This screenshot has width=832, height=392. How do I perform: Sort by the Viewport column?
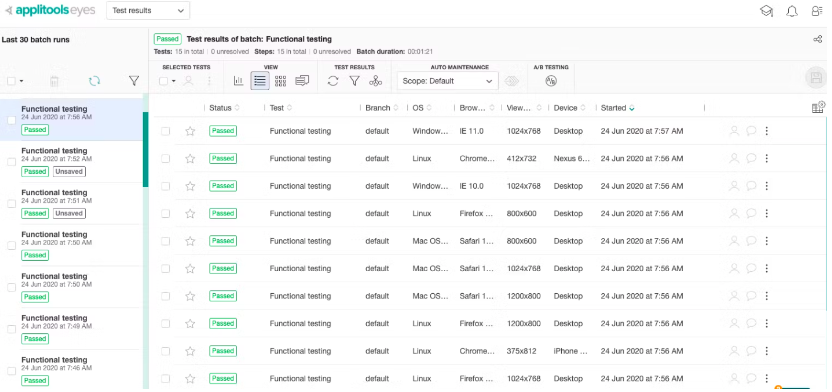click(x=524, y=108)
